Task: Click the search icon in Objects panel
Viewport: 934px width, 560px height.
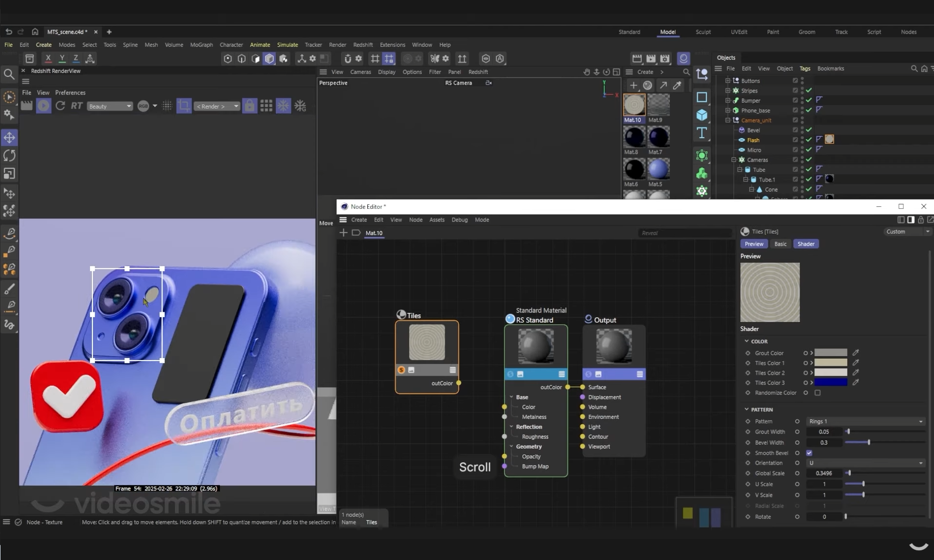Action: [914, 69]
